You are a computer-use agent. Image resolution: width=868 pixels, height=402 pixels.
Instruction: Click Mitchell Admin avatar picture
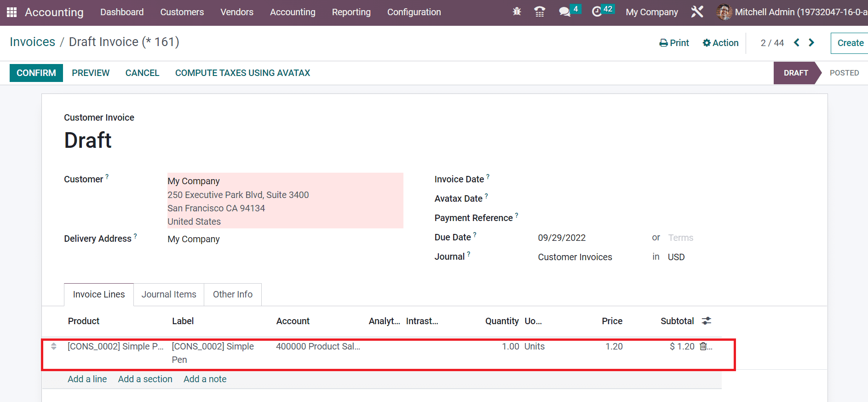coord(724,12)
